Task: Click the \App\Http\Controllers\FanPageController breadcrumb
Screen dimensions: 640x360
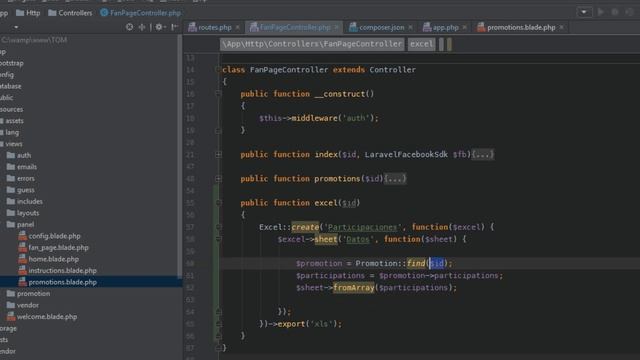Action: click(312, 44)
